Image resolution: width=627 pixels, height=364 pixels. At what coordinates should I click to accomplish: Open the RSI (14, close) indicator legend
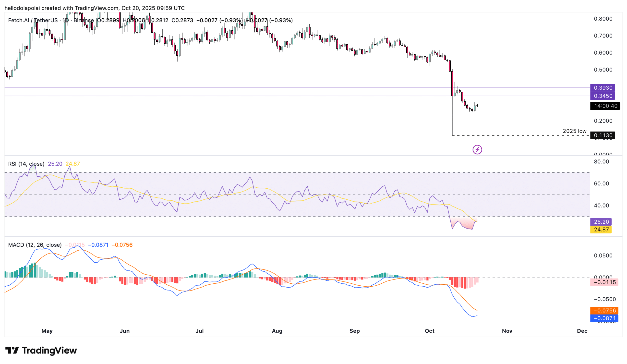[26, 164]
